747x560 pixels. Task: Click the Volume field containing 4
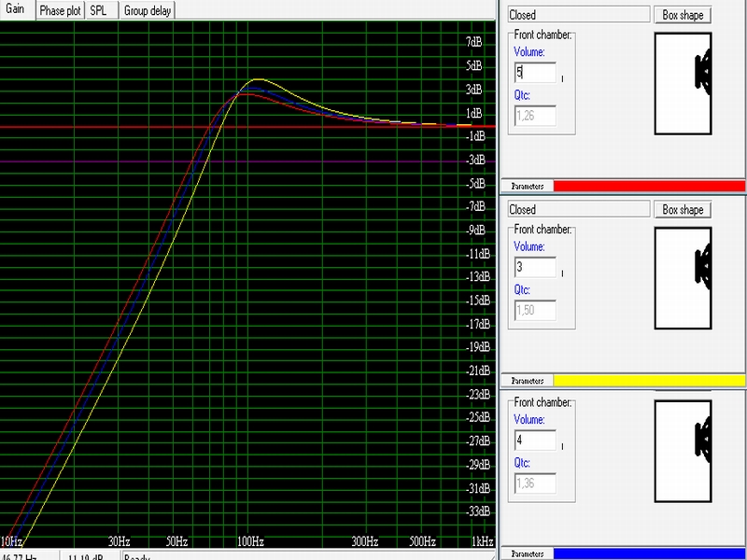tap(535, 440)
